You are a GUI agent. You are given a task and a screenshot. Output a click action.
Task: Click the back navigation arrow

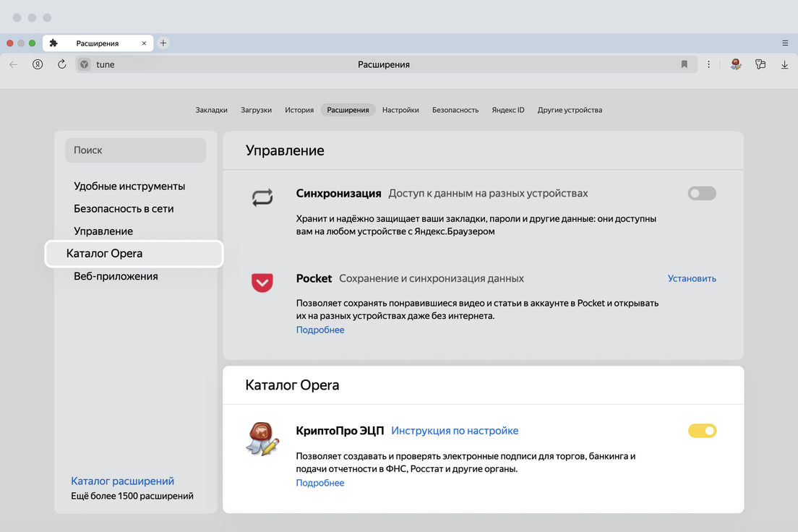pyautogui.click(x=13, y=64)
